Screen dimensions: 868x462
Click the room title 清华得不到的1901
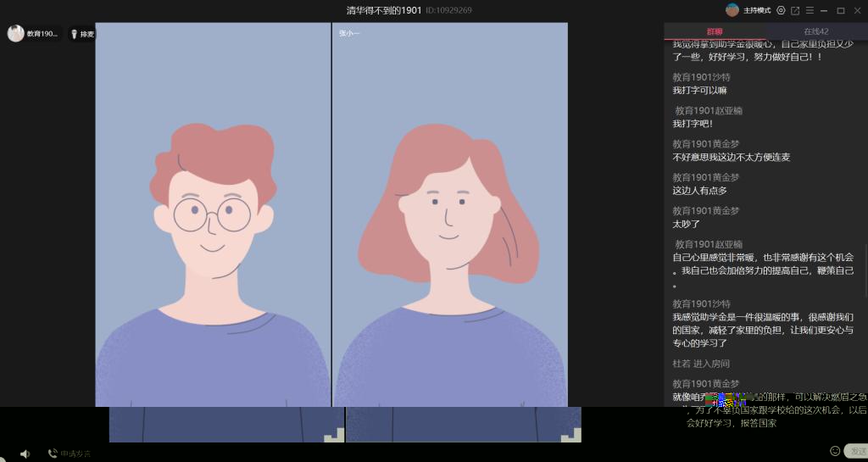[x=384, y=10]
